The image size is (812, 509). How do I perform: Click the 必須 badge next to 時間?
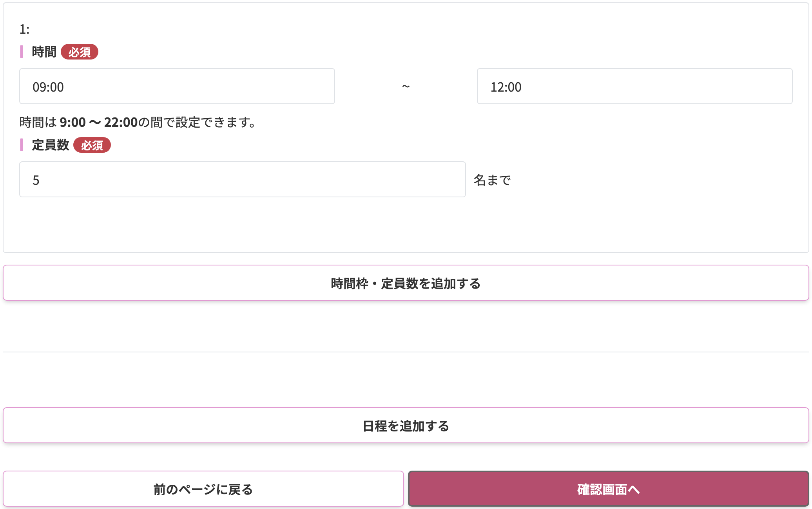80,51
